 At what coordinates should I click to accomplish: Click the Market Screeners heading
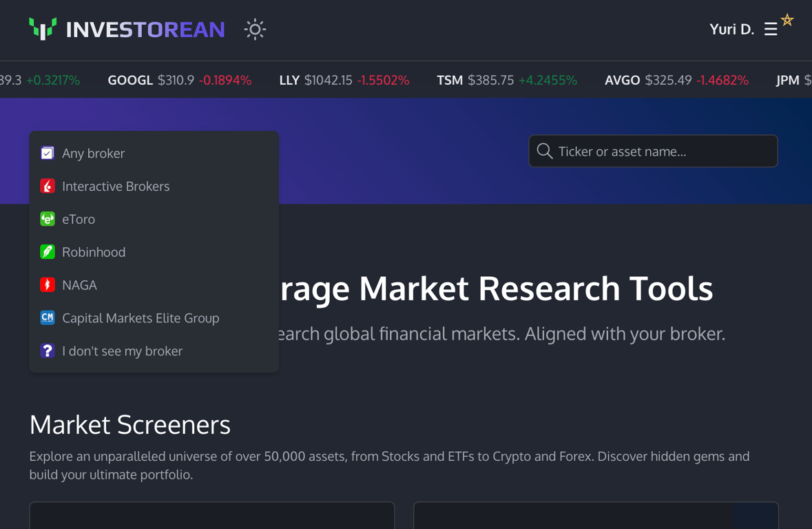(x=130, y=425)
